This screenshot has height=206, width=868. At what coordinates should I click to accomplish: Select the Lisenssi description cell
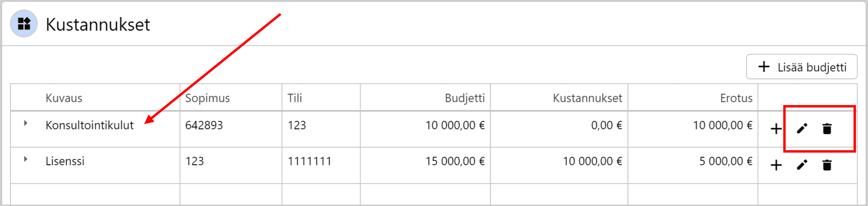click(x=65, y=161)
